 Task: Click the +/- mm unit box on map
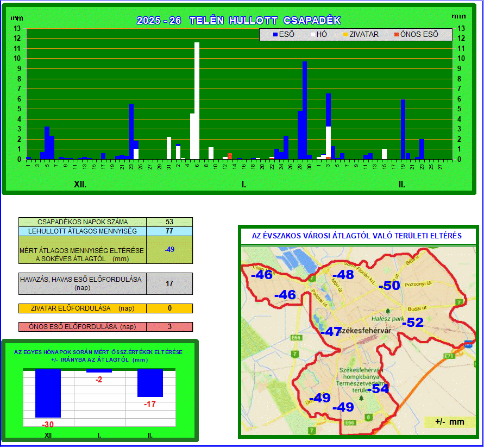coord(450,422)
